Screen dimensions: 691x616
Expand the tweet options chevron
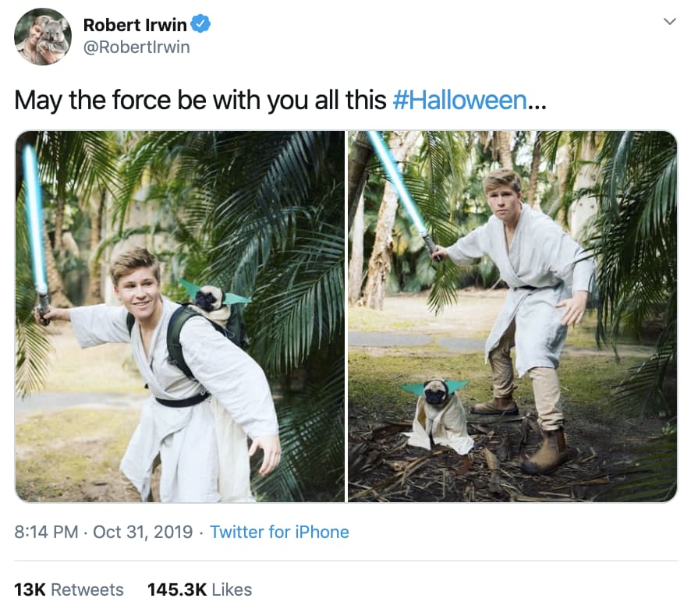tap(669, 23)
